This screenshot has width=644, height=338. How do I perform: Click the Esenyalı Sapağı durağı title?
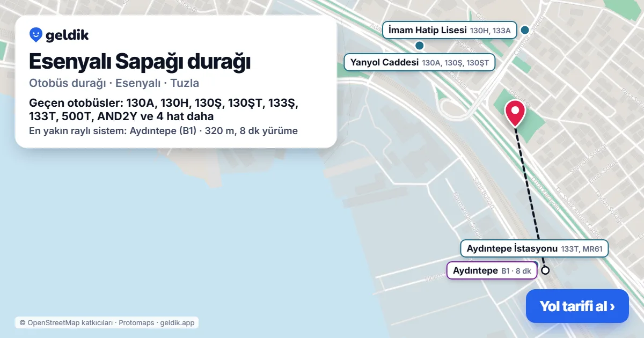click(x=140, y=62)
